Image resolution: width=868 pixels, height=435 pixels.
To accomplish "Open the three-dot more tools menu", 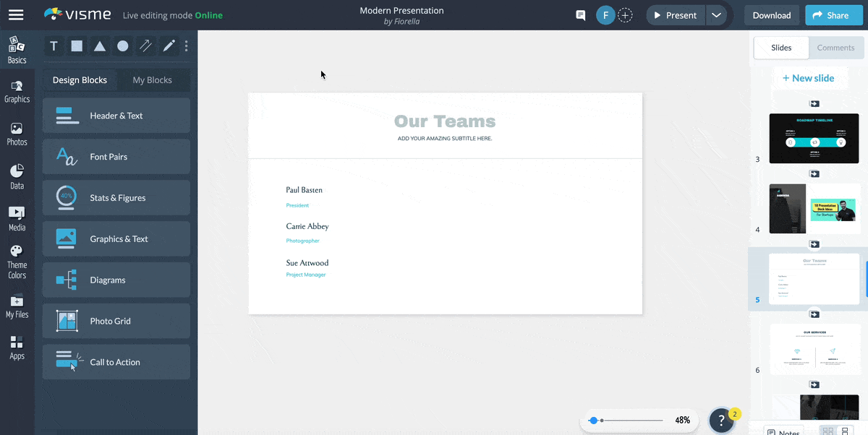I will coord(187,46).
